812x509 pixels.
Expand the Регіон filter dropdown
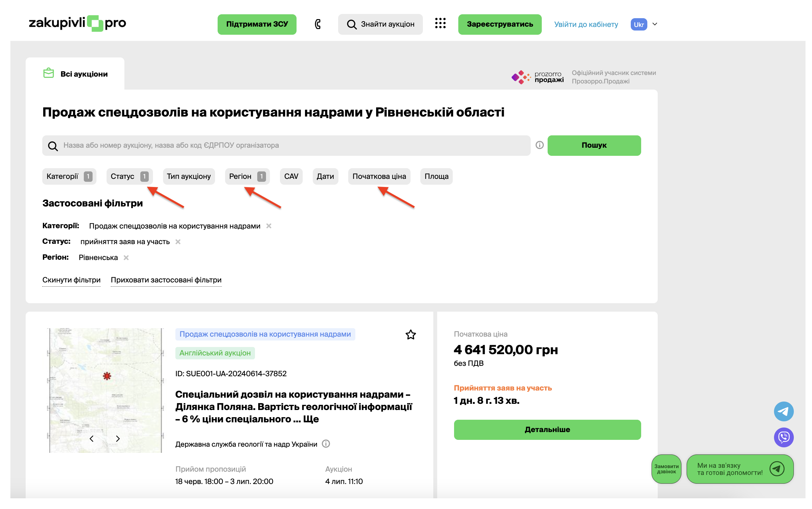[x=247, y=176]
